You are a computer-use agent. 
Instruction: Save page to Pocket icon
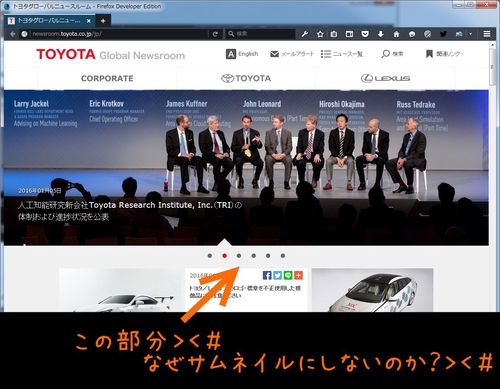click(365, 34)
